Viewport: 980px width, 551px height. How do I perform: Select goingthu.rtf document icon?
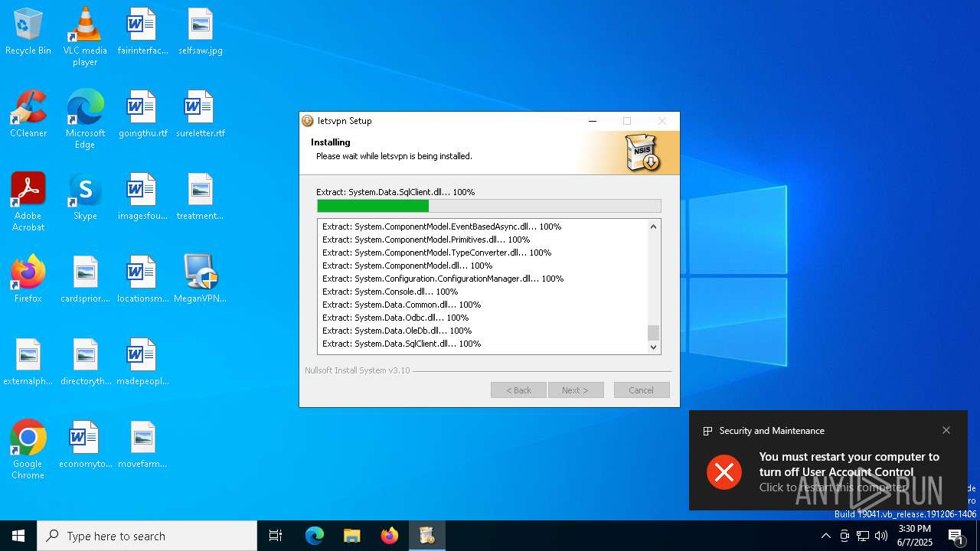(142, 115)
